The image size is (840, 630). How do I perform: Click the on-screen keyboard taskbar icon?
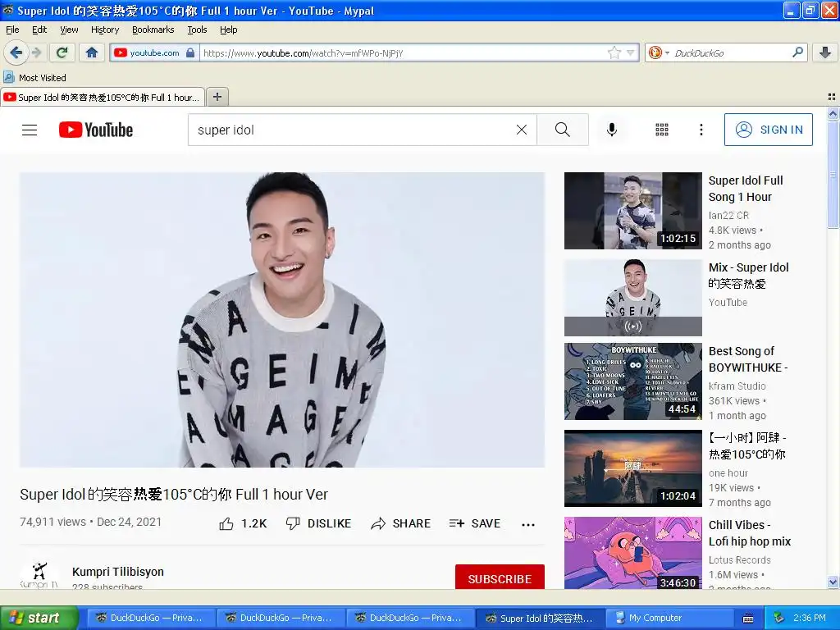[748, 619]
